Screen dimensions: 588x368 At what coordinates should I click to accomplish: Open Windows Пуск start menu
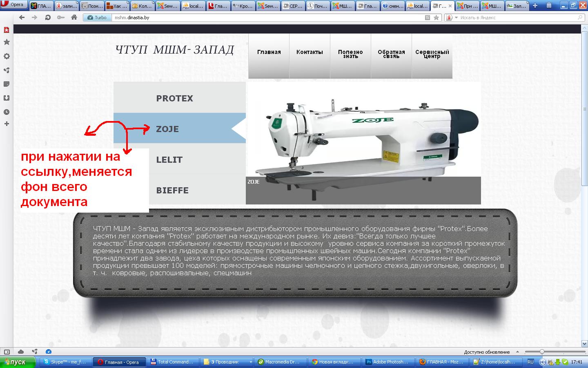(18, 362)
